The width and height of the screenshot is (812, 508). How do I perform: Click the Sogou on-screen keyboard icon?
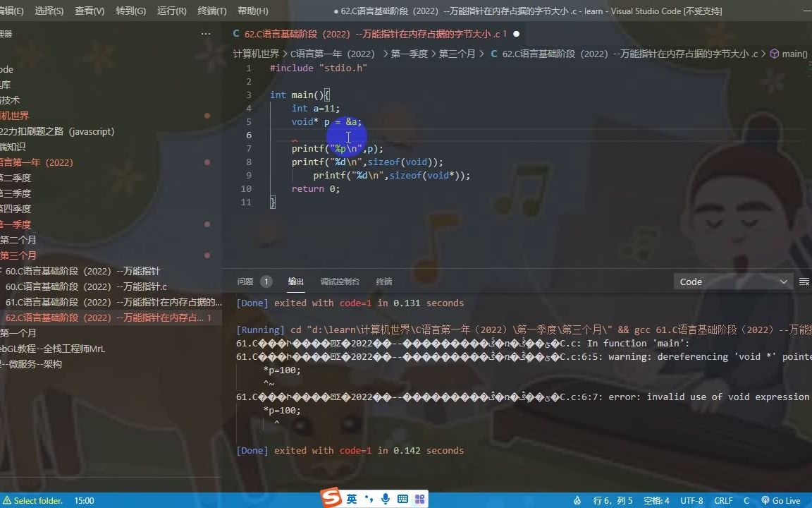tap(402, 500)
